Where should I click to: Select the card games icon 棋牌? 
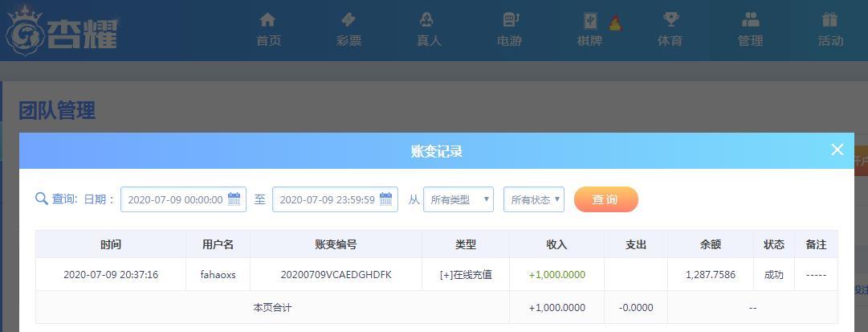coord(590,21)
